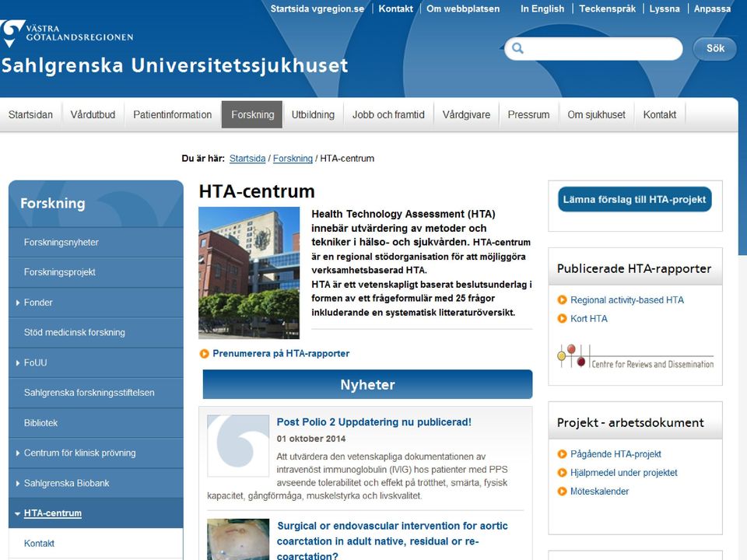Open the Möteskalender link
This screenshot has width=747, height=560.
click(599, 491)
